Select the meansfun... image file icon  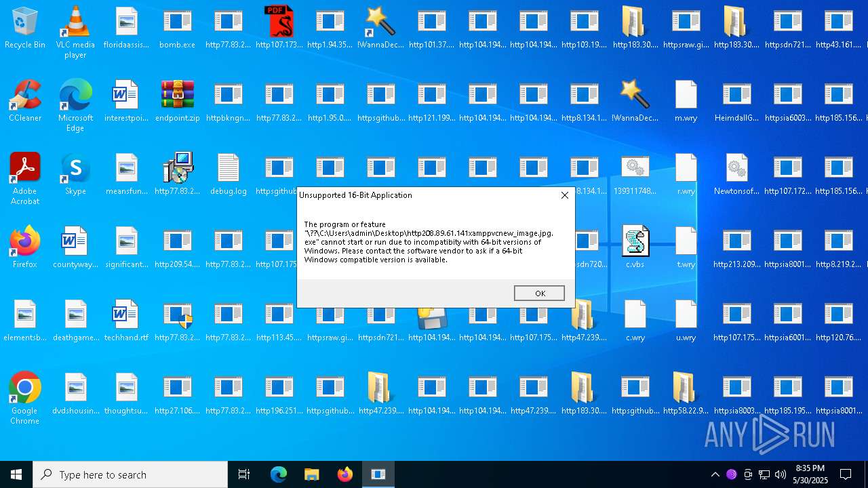click(x=126, y=174)
